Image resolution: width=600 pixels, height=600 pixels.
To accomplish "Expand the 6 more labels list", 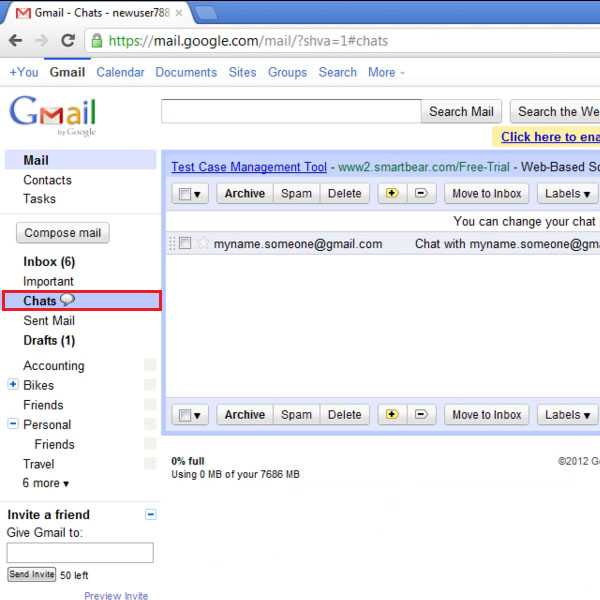I will tap(46, 483).
